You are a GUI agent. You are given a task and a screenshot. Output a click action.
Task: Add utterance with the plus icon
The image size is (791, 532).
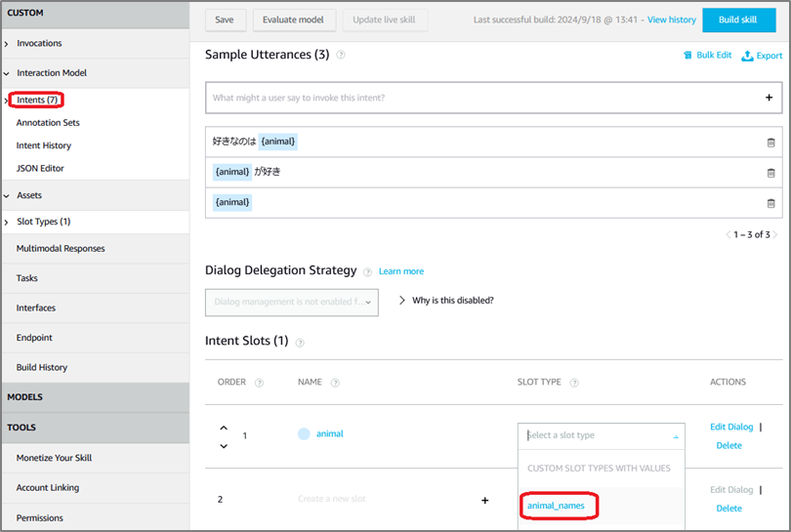(769, 98)
